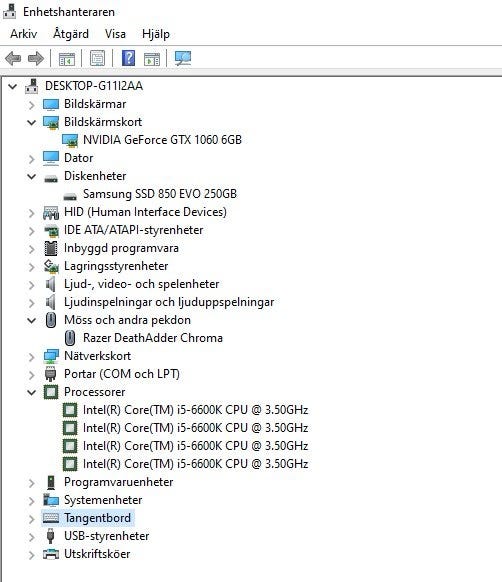Expand the Bildskärmar category

[32, 105]
